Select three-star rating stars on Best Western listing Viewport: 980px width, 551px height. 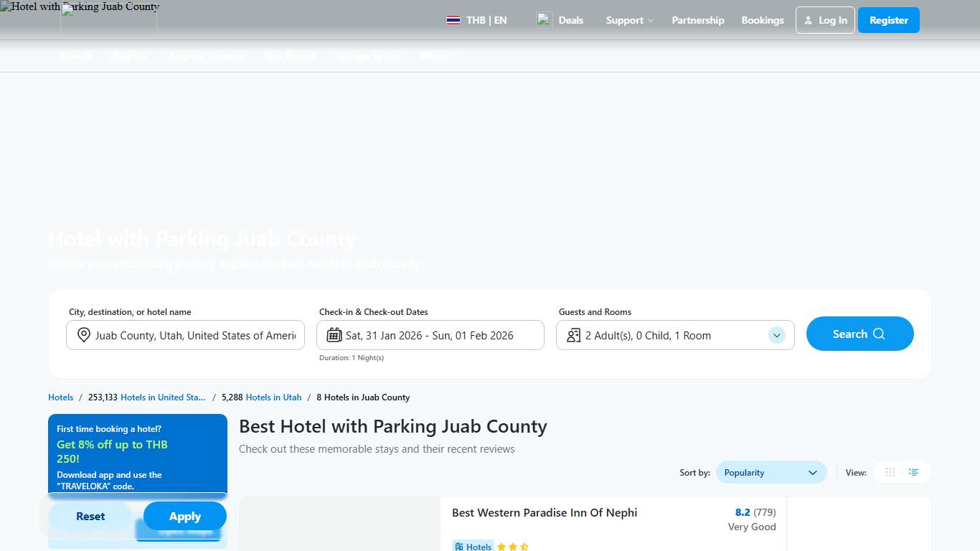(x=513, y=546)
